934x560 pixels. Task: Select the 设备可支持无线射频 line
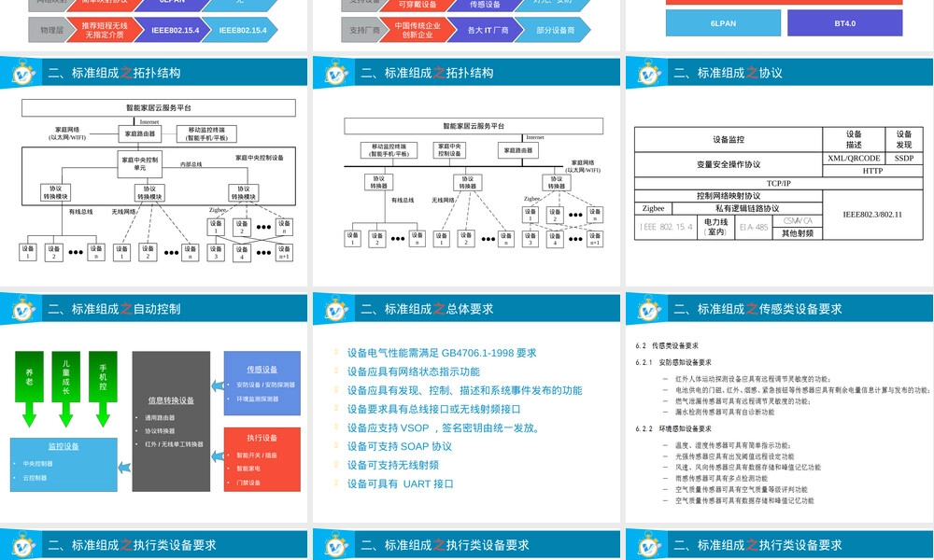[x=392, y=466]
